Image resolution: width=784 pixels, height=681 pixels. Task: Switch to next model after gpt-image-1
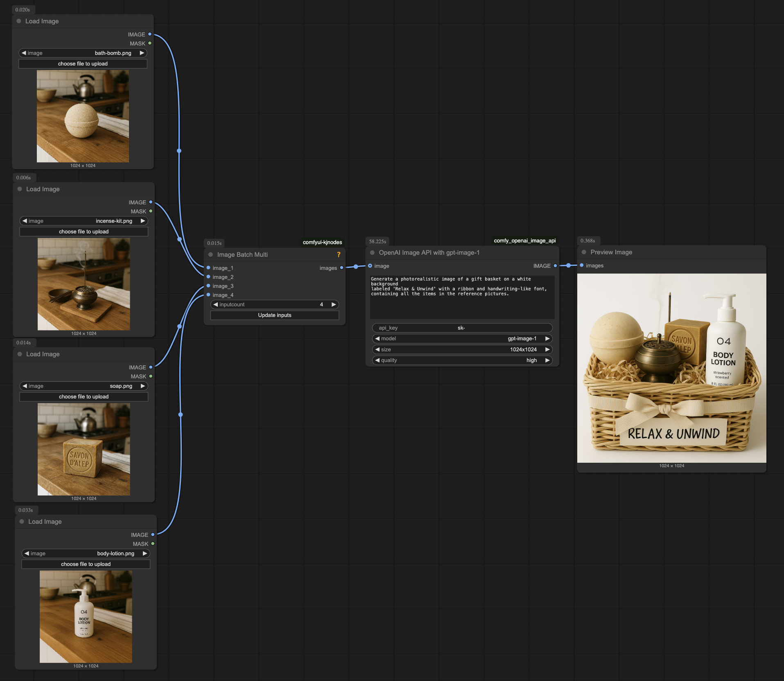(x=547, y=338)
